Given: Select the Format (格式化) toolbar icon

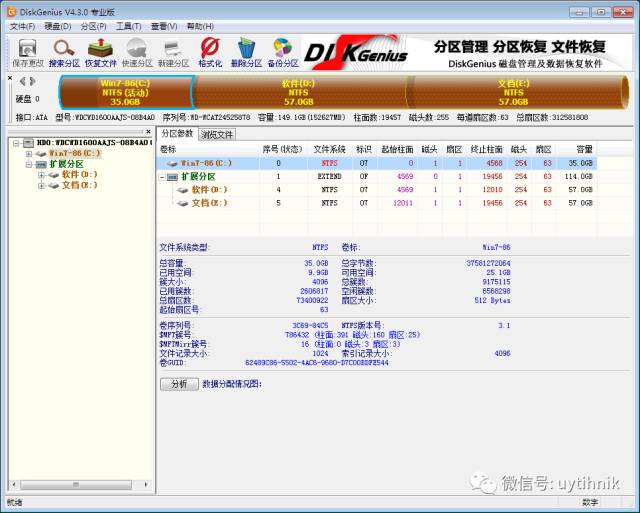Looking at the screenshot, I should (210, 52).
